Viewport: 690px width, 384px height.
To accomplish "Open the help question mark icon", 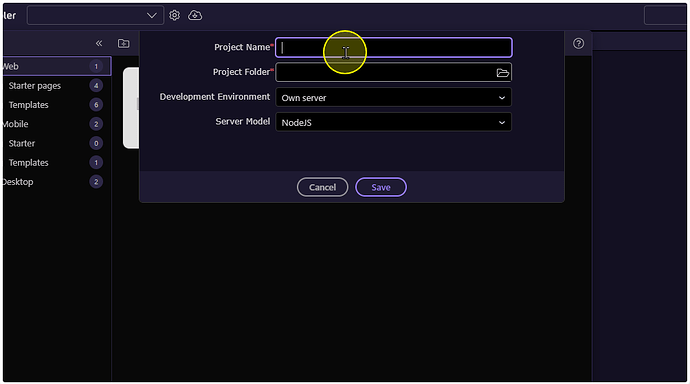I will 578,43.
